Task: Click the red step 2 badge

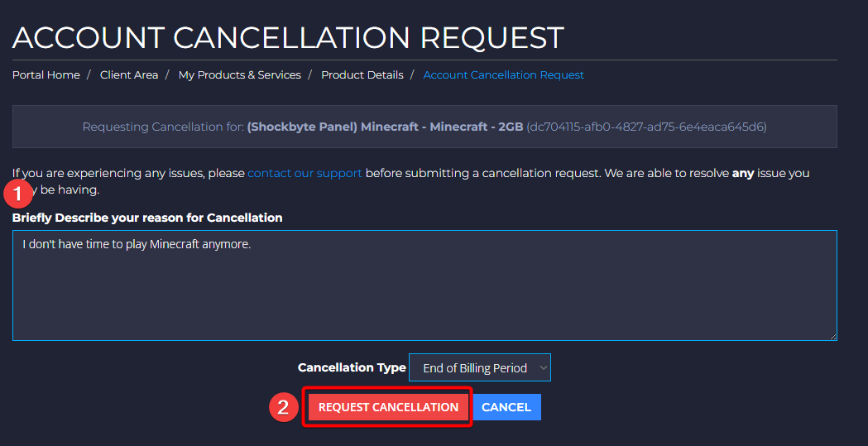Action: (x=283, y=408)
